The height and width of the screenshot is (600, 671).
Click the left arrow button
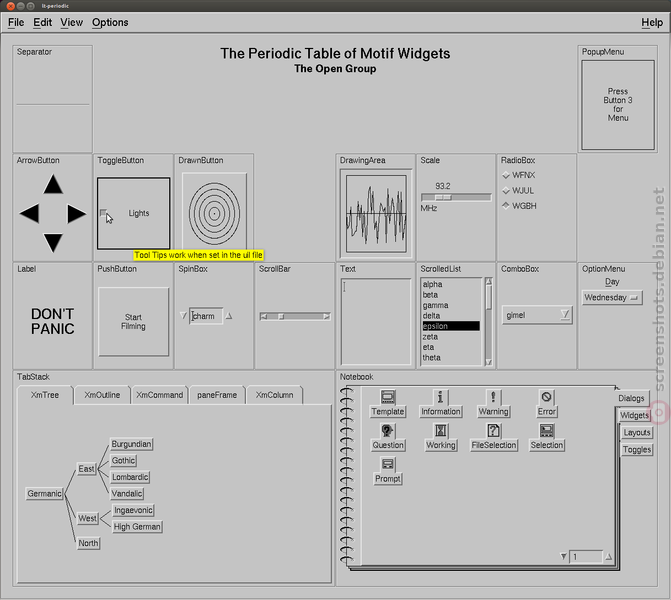point(29,213)
